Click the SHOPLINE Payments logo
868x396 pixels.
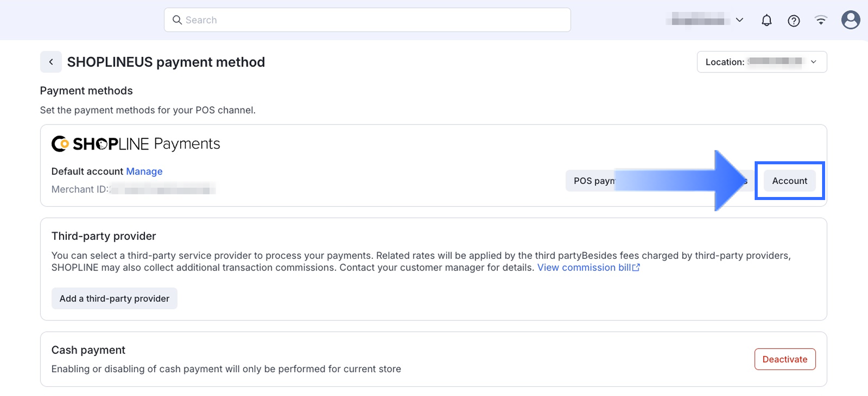click(136, 144)
